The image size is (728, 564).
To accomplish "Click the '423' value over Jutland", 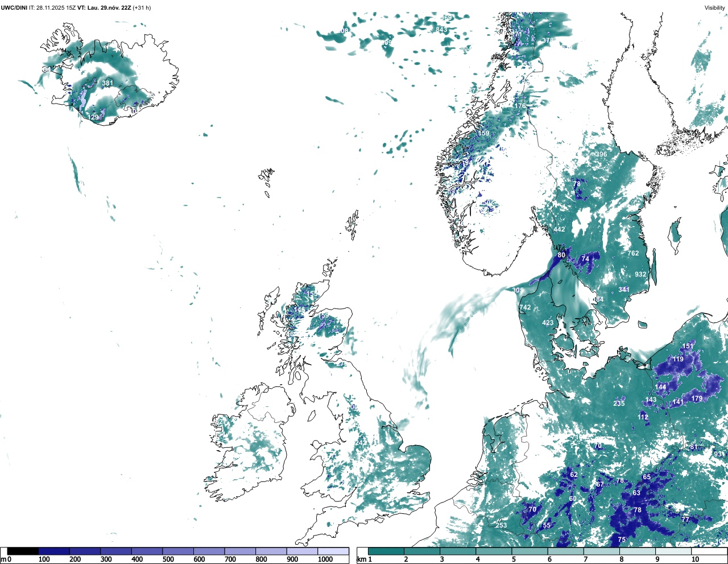I will pos(548,323).
